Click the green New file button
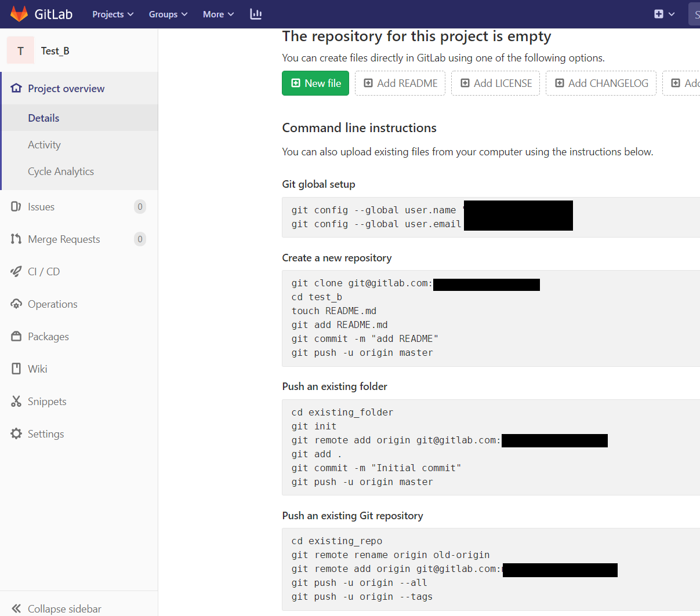 click(315, 83)
